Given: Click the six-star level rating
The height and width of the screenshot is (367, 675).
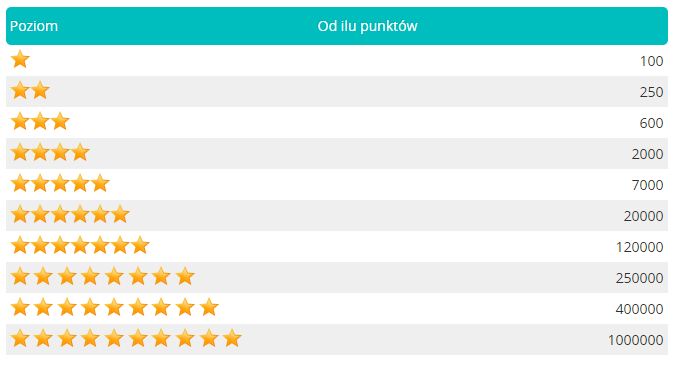Looking at the screenshot, I should (70, 214).
